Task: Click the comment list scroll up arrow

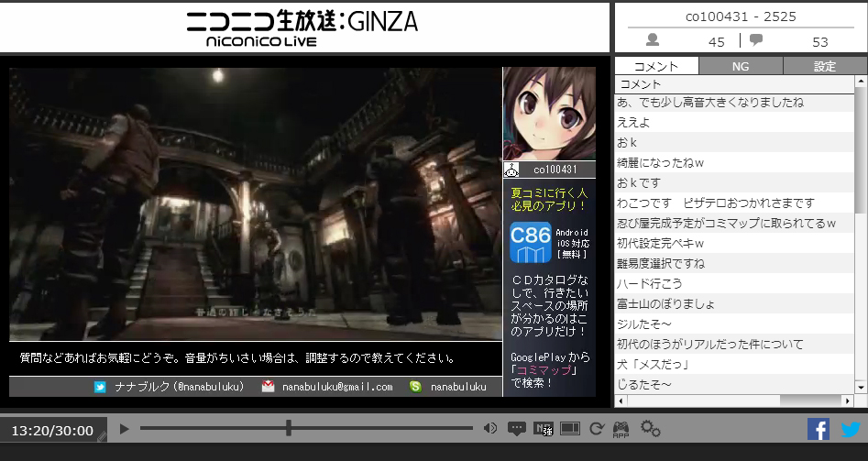Action: [861, 82]
